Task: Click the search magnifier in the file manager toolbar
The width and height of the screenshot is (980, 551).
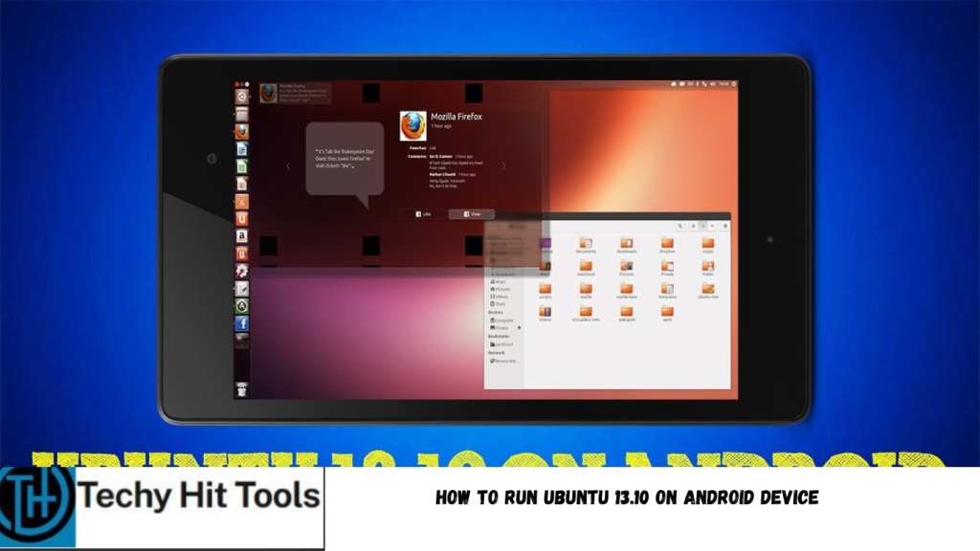Action: 680,226
